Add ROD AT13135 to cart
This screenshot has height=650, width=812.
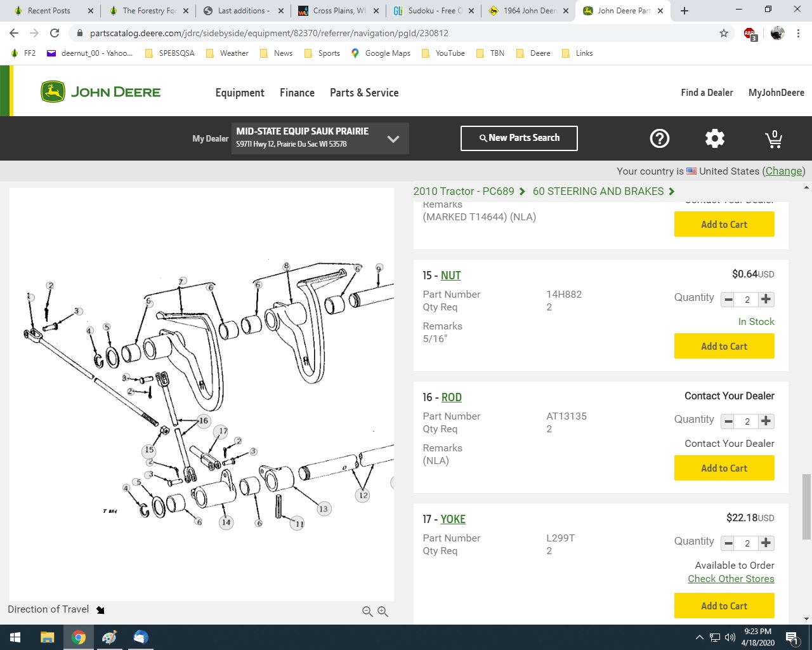[724, 468]
